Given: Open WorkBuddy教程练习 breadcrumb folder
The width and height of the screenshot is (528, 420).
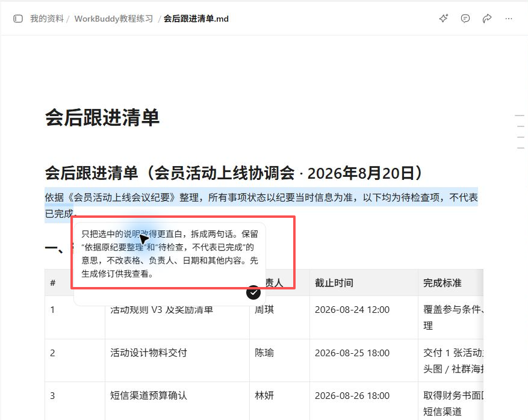Looking at the screenshot, I should click(113, 19).
